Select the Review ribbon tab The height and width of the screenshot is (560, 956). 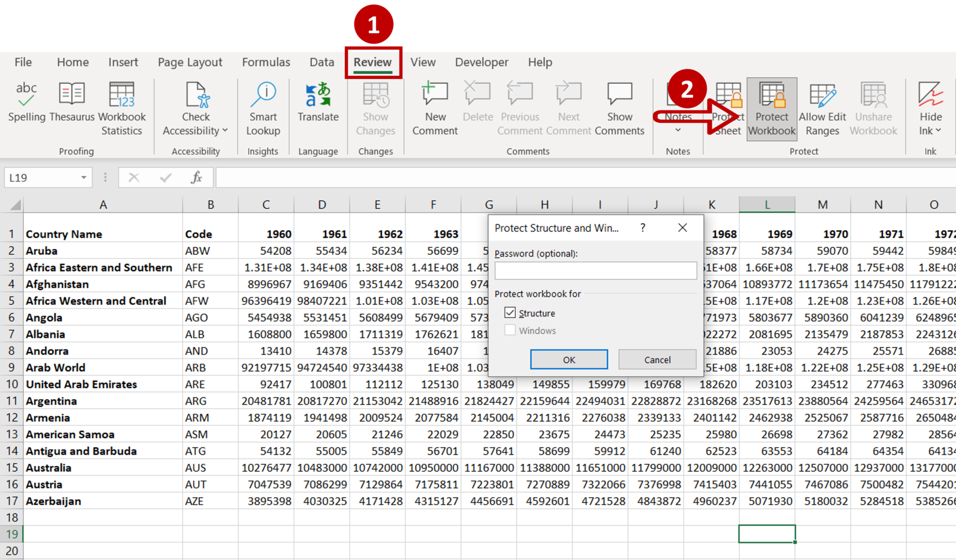[372, 61]
